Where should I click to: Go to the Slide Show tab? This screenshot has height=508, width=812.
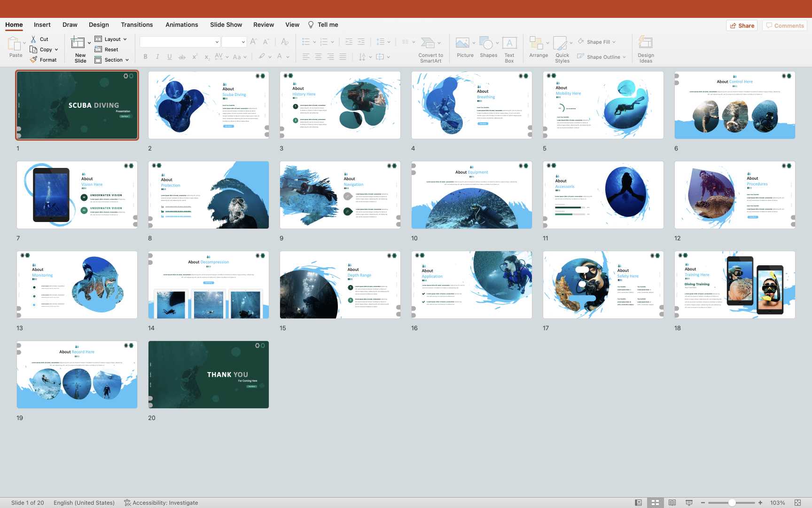click(x=226, y=24)
